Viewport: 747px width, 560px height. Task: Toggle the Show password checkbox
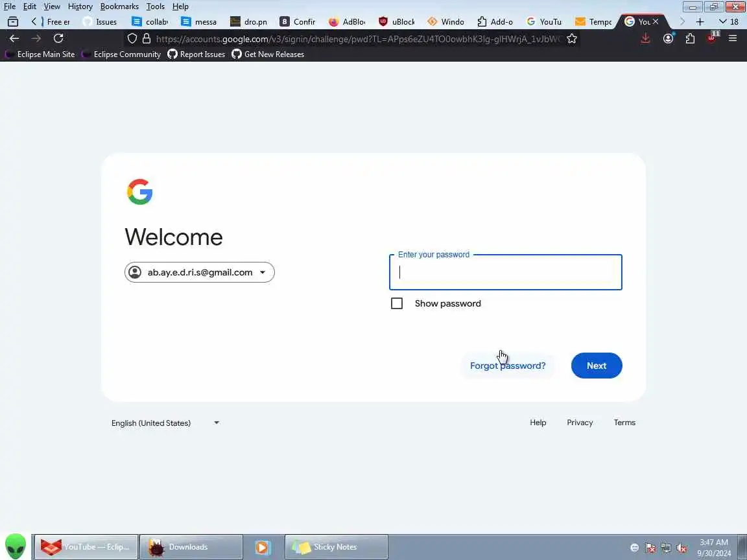click(397, 303)
